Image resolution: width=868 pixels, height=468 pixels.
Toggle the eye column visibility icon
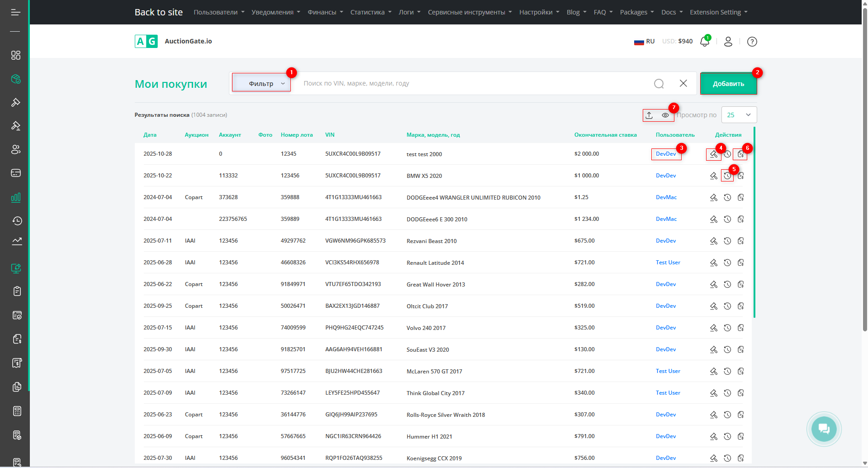pyautogui.click(x=665, y=115)
